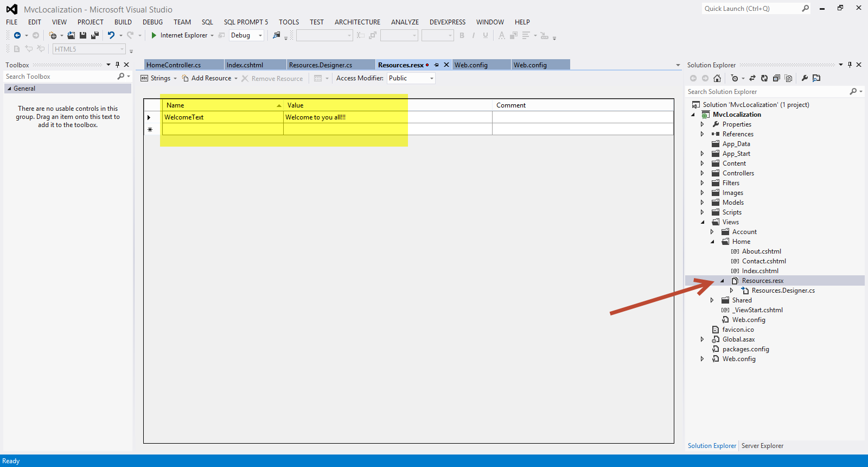Click the Value column header
The height and width of the screenshot is (467, 868).
pyautogui.click(x=388, y=105)
